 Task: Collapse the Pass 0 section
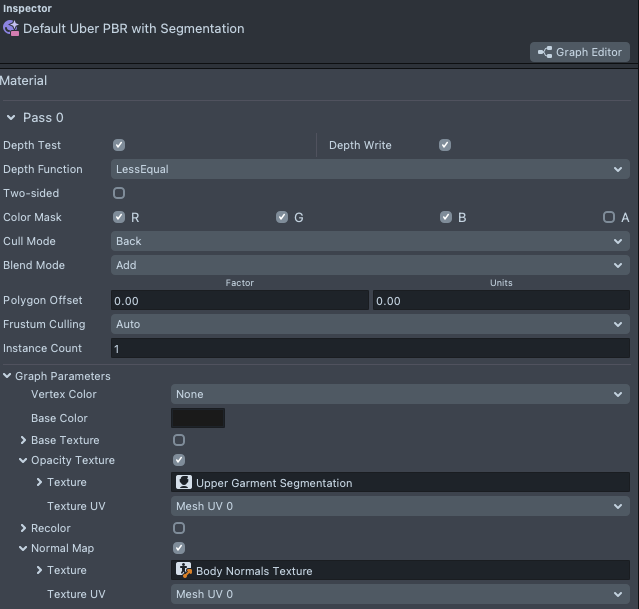(11, 118)
